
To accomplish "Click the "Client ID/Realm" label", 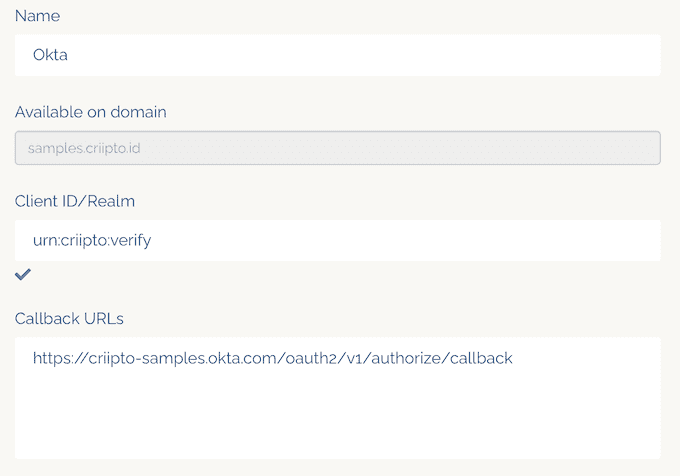I will pos(75,201).
